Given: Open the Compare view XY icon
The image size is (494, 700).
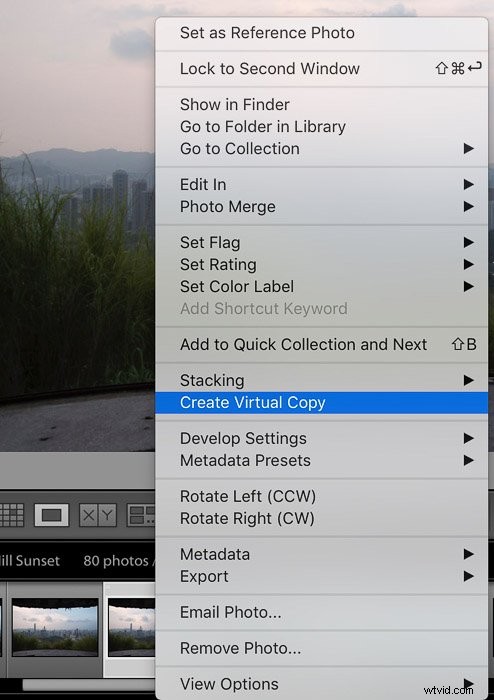Looking at the screenshot, I should pos(98,515).
